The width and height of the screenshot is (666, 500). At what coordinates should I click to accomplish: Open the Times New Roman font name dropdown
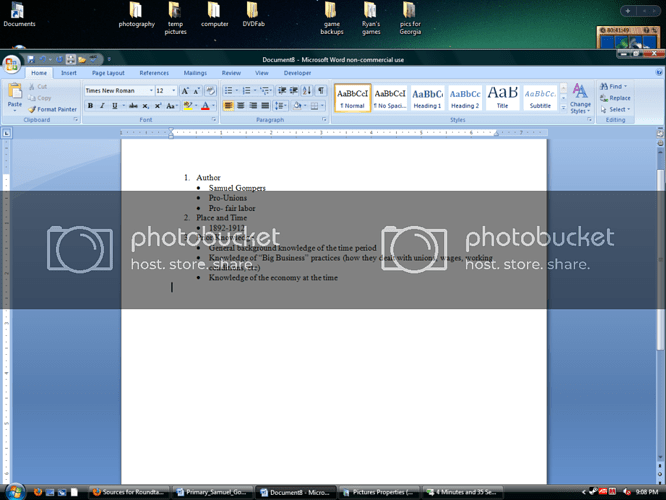[151, 91]
